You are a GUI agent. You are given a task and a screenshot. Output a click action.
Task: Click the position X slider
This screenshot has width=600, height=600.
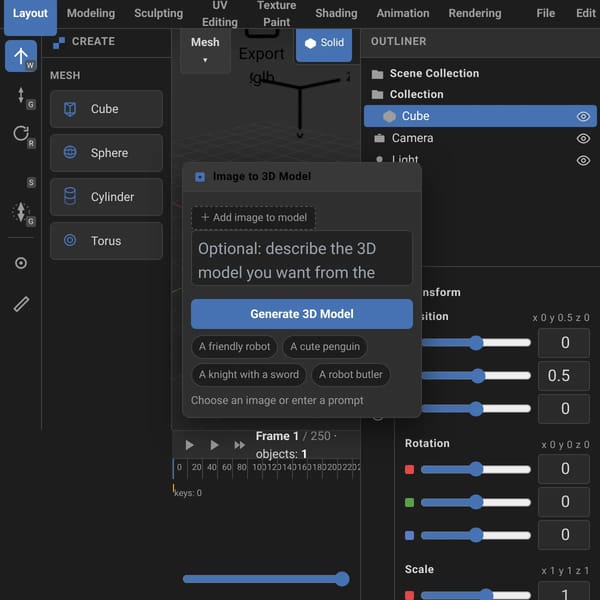click(x=476, y=342)
